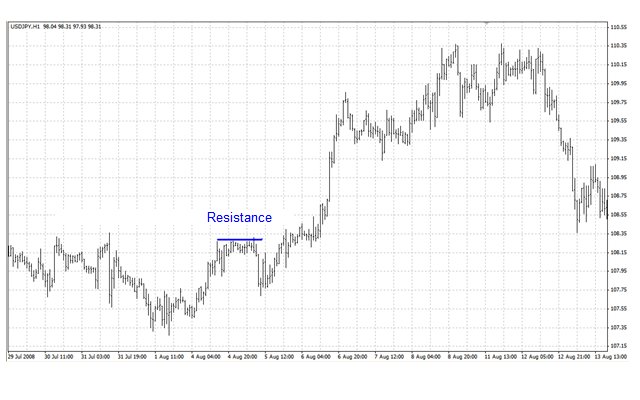Viewport: 640px width, 400px height.
Task: Click the 31 Jul 03:00 time label
Action: click(97, 356)
